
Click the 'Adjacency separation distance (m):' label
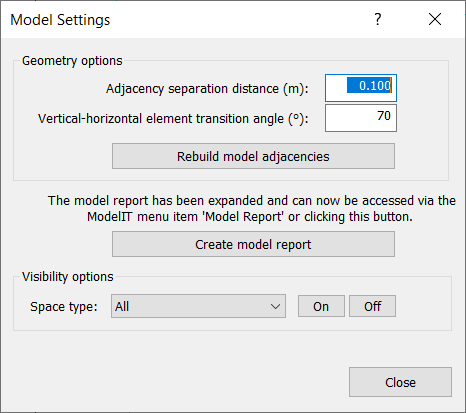coord(207,89)
